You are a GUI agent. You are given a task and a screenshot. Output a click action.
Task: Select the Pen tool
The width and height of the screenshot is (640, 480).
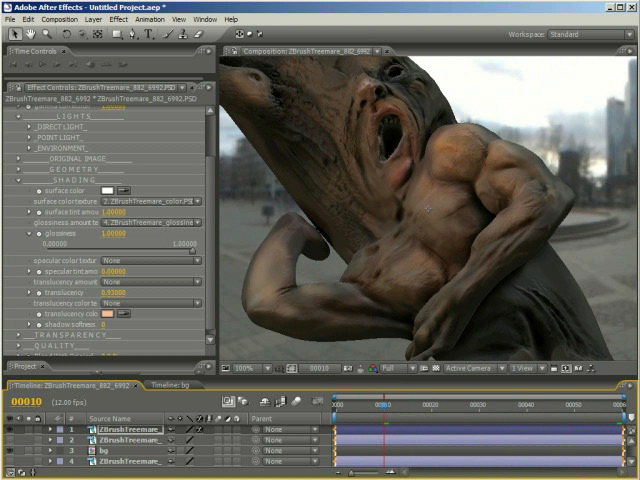tap(133, 34)
